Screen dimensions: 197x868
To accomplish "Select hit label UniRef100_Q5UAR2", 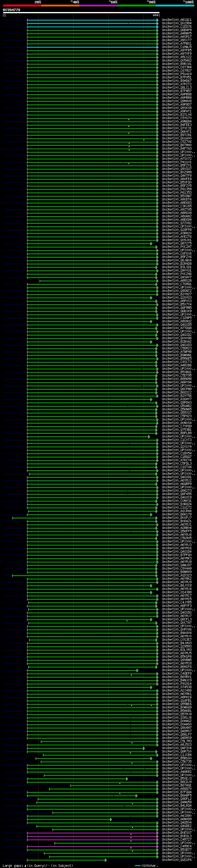I will pyautogui.click(x=176, y=406).
